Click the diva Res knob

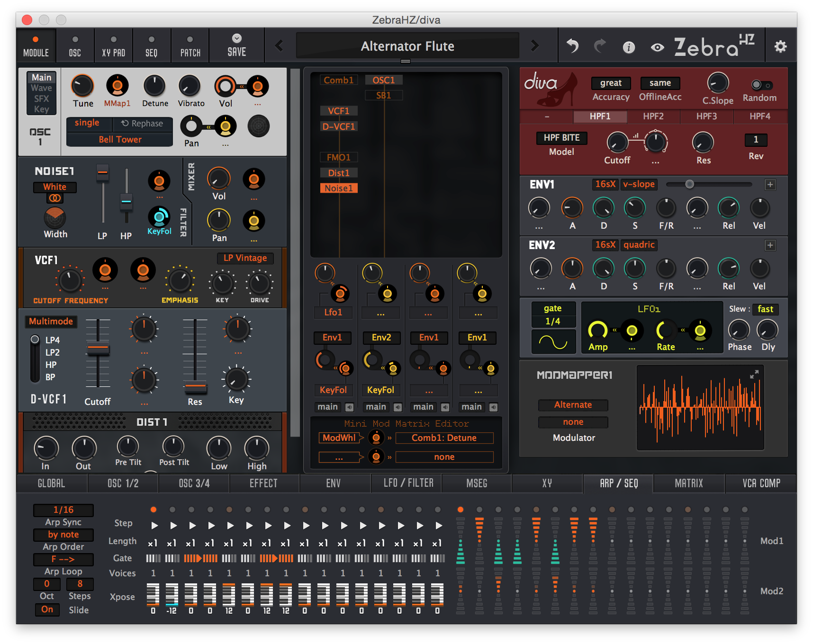click(x=703, y=143)
